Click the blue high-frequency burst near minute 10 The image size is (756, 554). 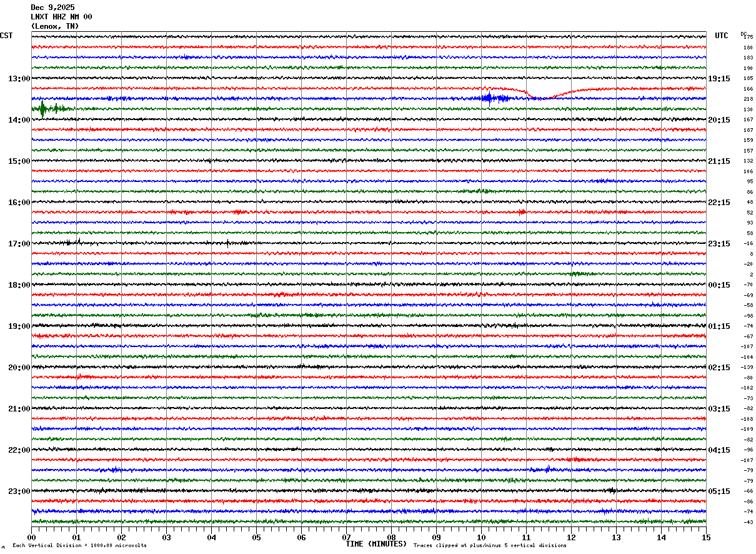(x=495, y=98)
